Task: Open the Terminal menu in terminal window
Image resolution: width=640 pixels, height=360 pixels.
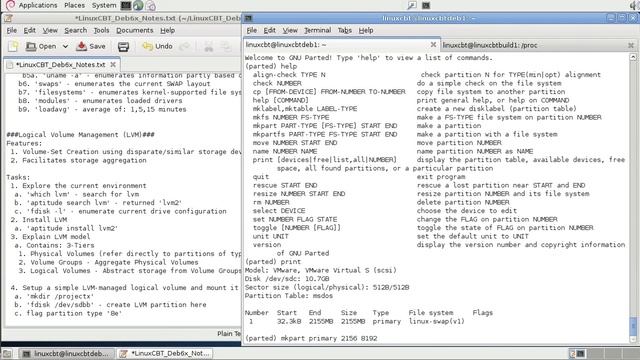Action: click(x=318, y=30)
